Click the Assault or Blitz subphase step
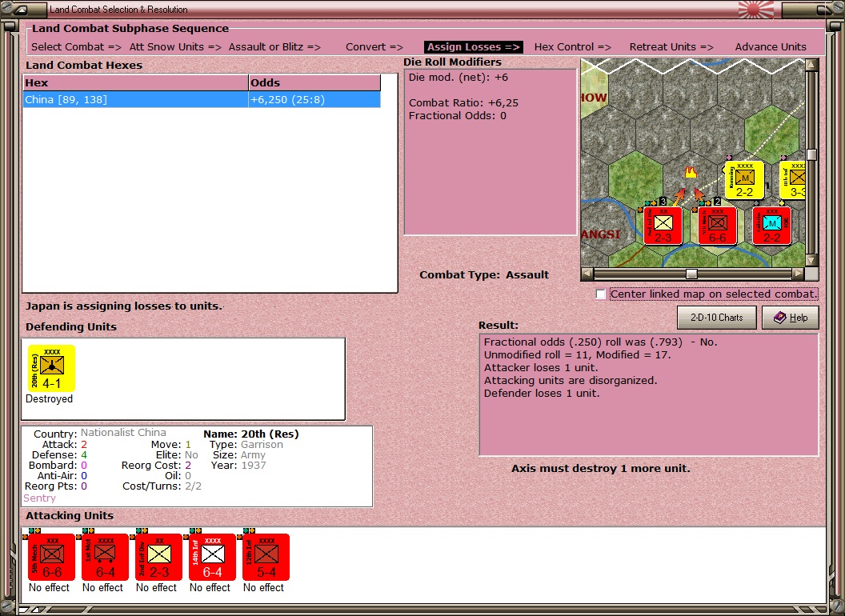This screenshot has height=616, width=845. [x=274, y=47]
